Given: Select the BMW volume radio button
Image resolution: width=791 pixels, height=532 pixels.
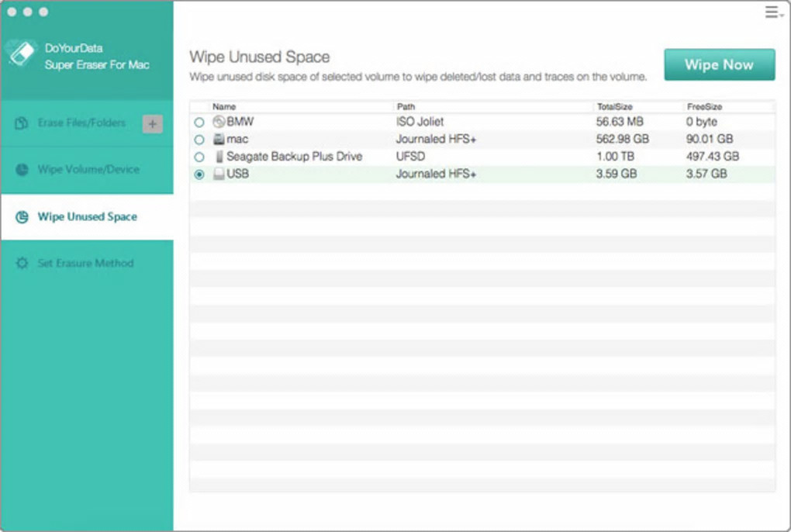Looking at the screenshot, I should [199, 123].
